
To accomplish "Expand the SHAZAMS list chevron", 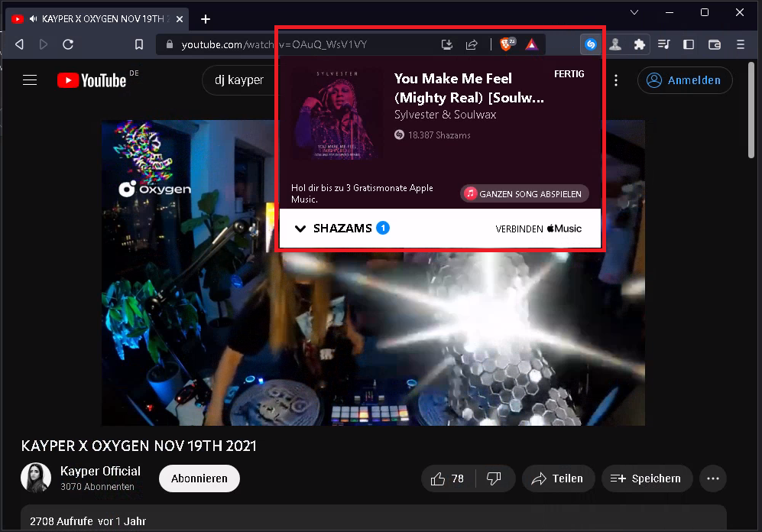I will (x=300, y=229).
